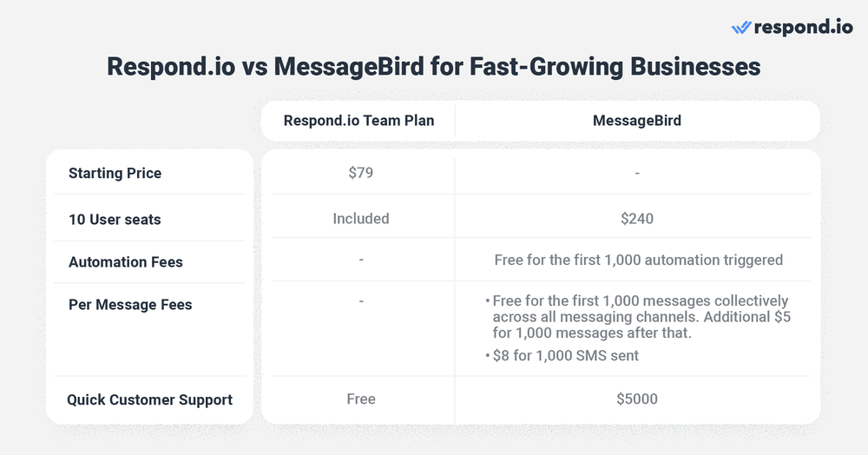Click the Quick Customer Support row label
This screenshot has width=868, height=455.
pos(149,399)
